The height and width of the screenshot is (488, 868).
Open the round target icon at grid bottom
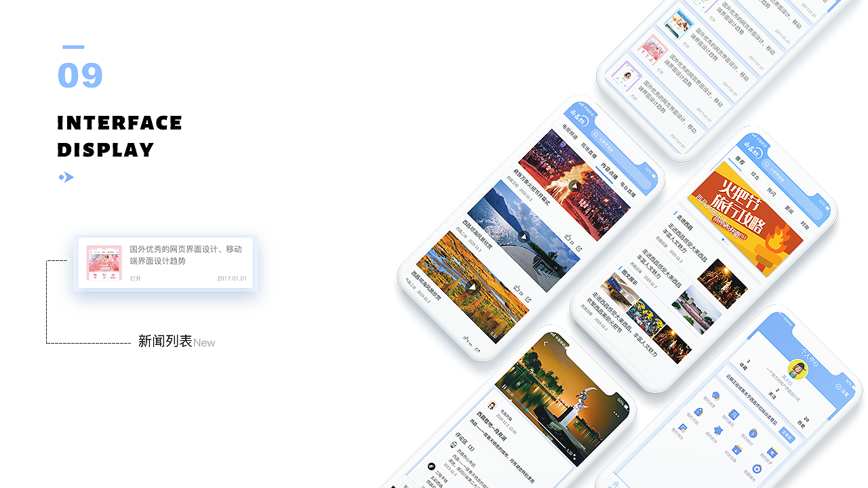(757, 468)
